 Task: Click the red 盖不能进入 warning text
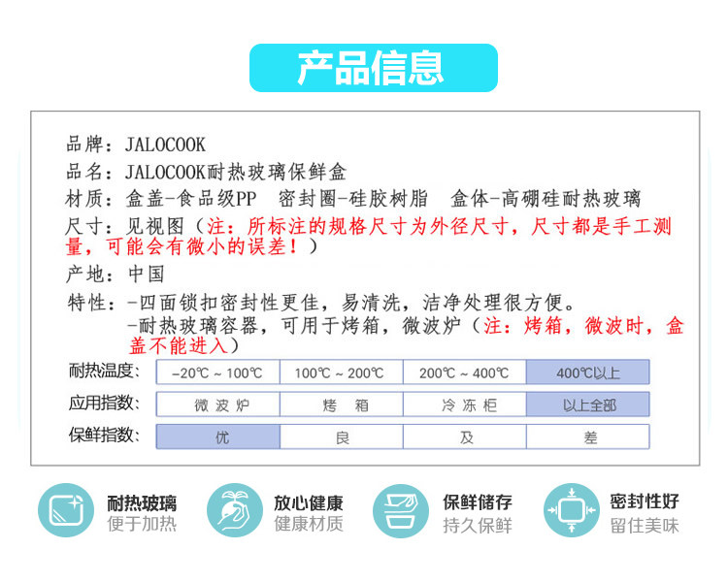tap(179, 345)
